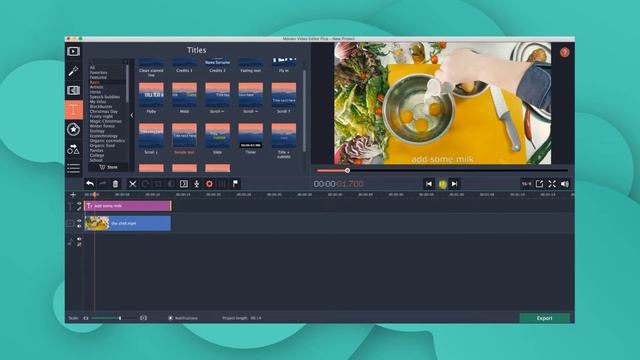Viewport: 640px width, 360px height.
Task: Open Color adjustments half-circle icon
Action: 171,184
